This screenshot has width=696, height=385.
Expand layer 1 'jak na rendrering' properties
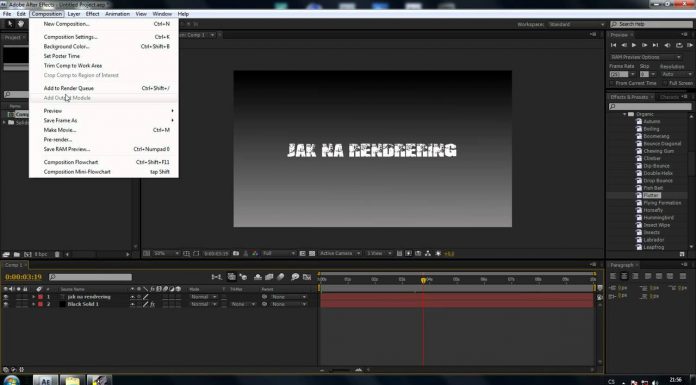[x=33, y=297]
